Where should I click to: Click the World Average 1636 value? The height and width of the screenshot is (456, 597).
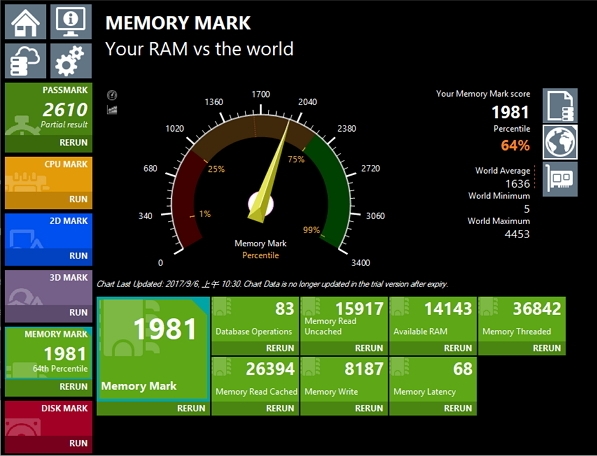(x=517, y=184)
